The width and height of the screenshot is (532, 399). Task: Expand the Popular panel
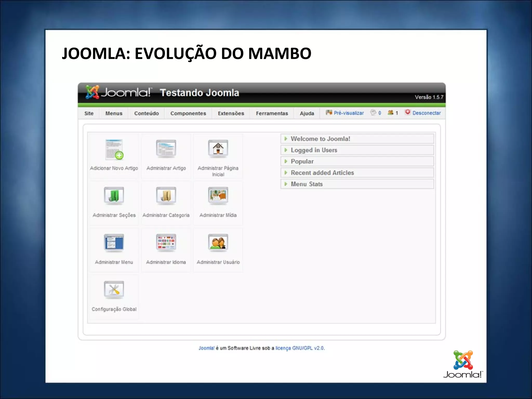coord(357,161)
